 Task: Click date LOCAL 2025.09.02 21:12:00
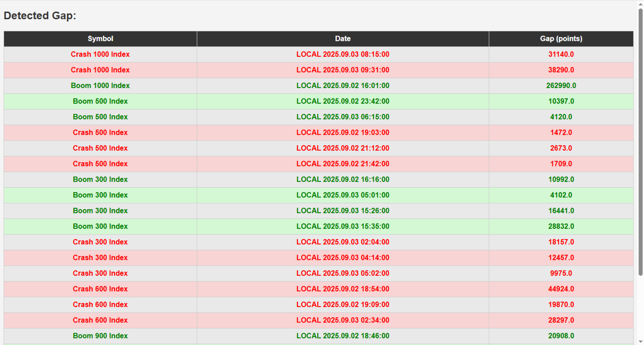(x=343, y=148)
